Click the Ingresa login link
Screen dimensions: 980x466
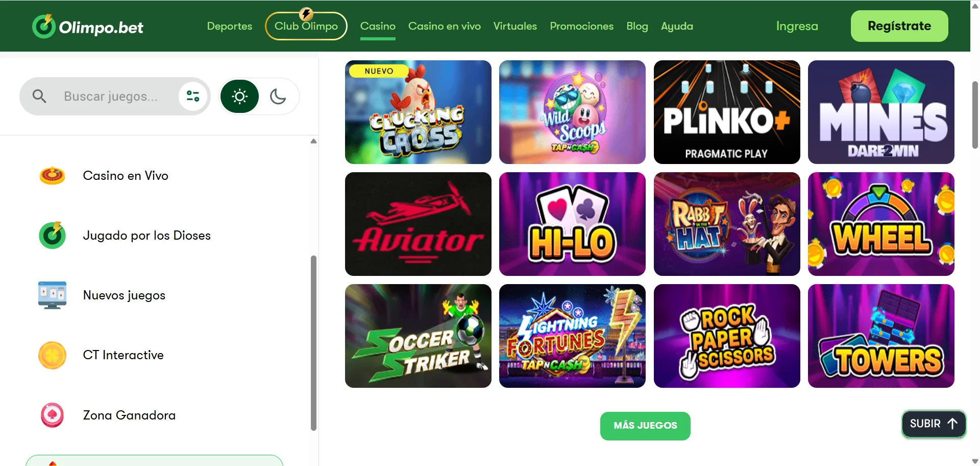[797, 26]
